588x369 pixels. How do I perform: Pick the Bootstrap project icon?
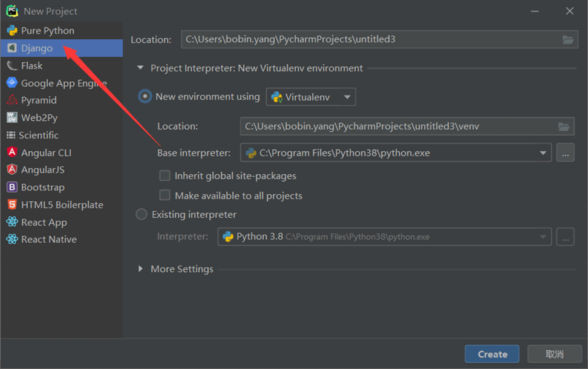pyautogui.click(x=12, y=188)
